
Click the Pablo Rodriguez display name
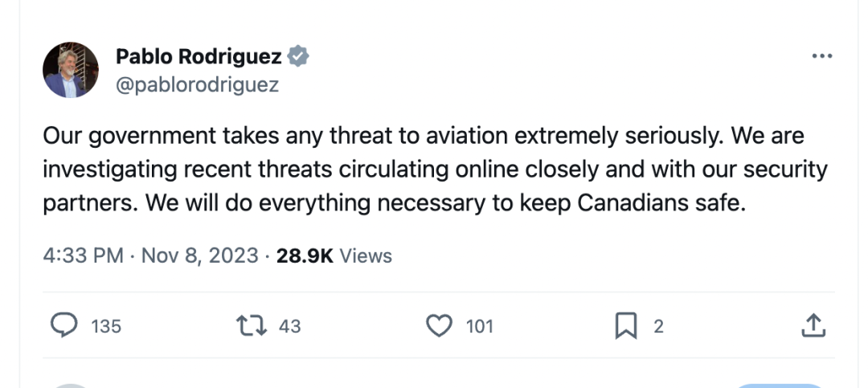point(199,56)
